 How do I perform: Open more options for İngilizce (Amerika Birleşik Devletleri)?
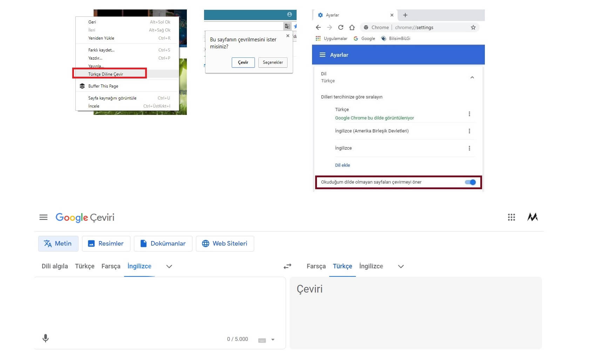point(469,131)
